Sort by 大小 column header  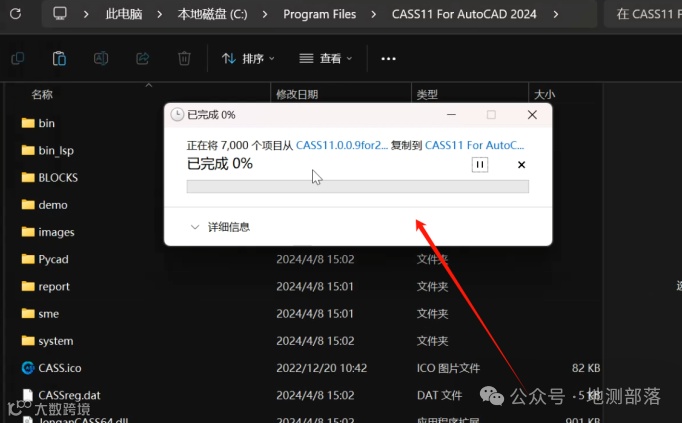pyautogui.click(x=545, y=94)
